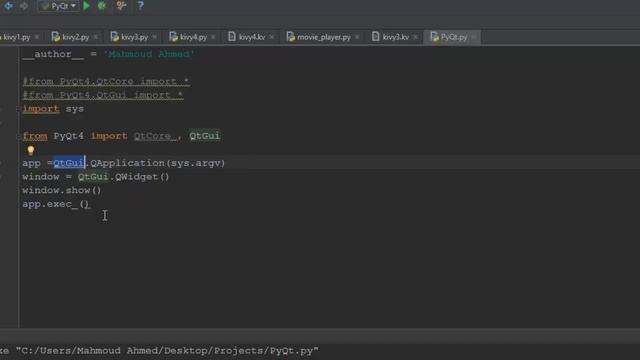This screenshot has width=640, height=360.
Task: Click the highlighted QtGui selection in app line
Action: [x=69, y=163]
